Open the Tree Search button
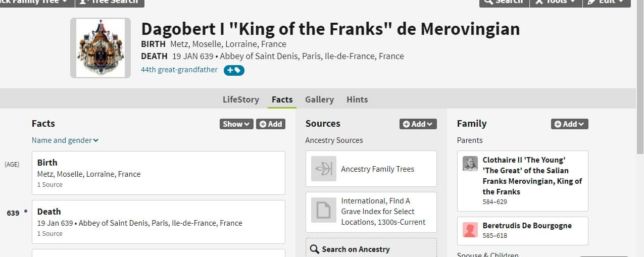 (x=109, y=2)
